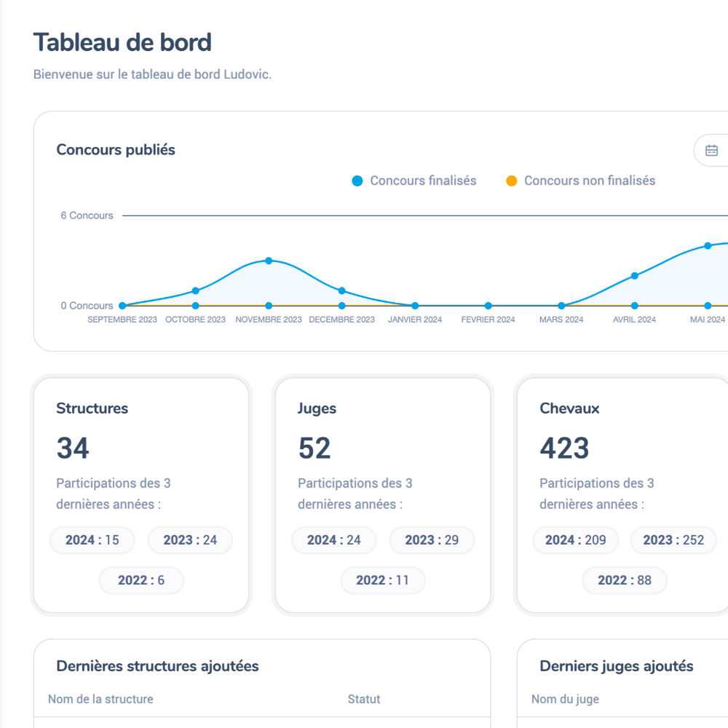The height and width of the screenshot is (728, 728).
Task: Toggle the Concours finalisés legend entry
Action: 414,181
